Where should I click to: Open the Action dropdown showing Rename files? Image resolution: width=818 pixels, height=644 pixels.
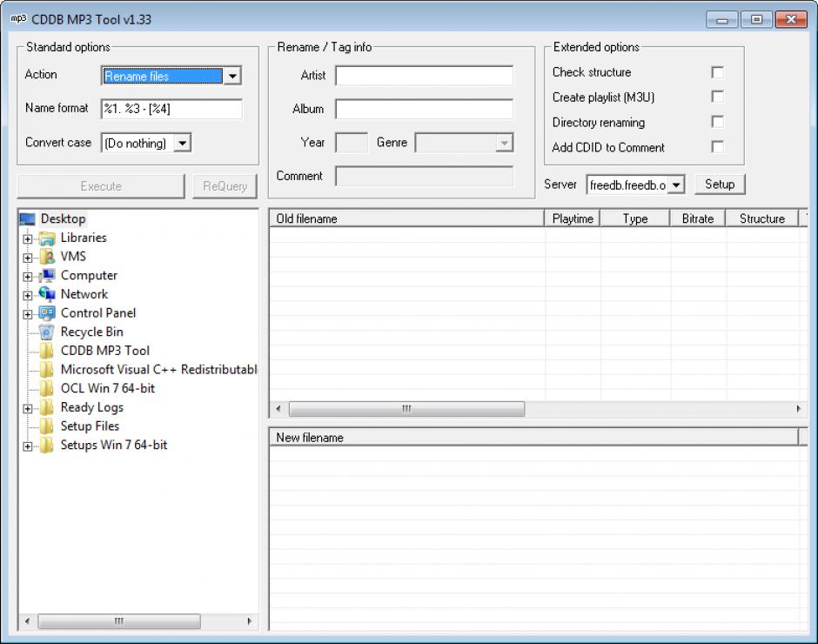[x=232, y=77]
